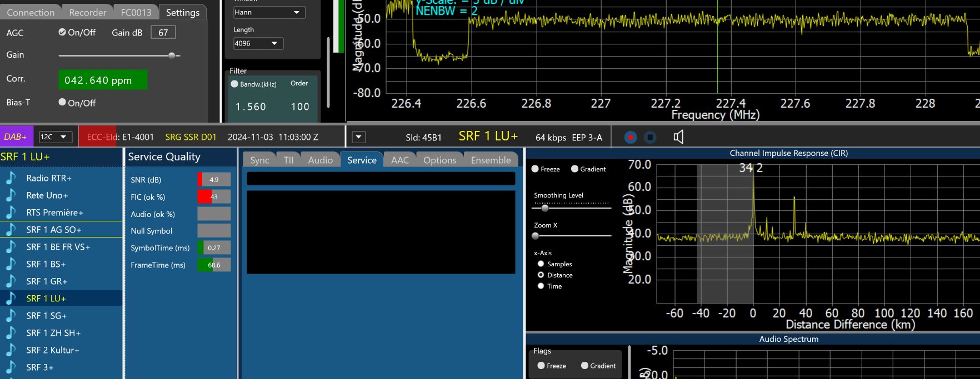Screen dimensions: 980x379
Task: Click music note icon beside Rete Uno+
Action: tap(11, 195)
